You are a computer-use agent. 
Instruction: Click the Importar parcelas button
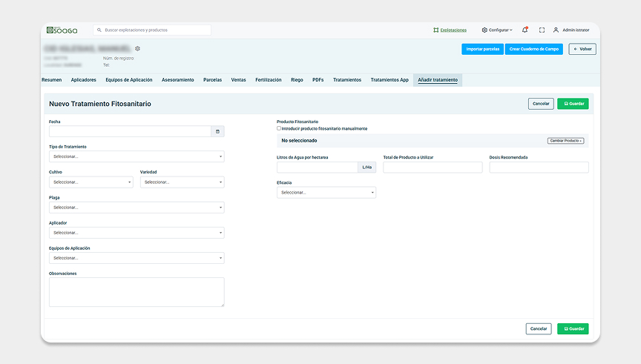point(482,49)
